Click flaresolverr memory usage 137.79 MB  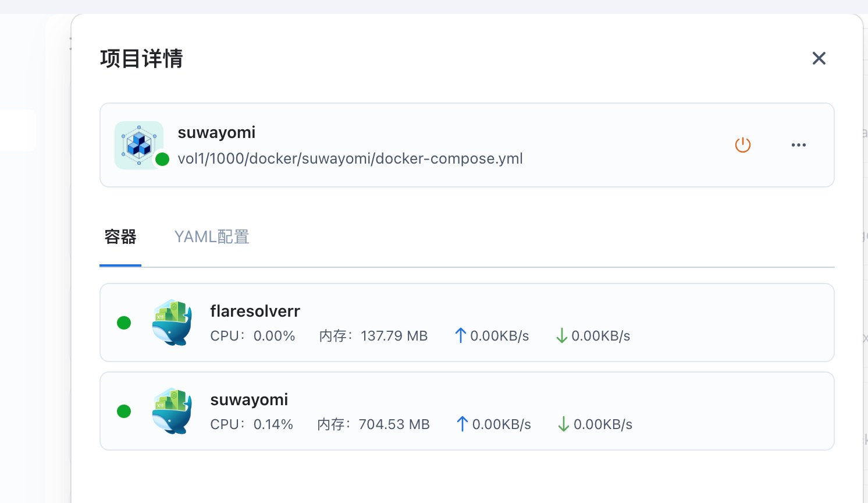pos(394,336)
